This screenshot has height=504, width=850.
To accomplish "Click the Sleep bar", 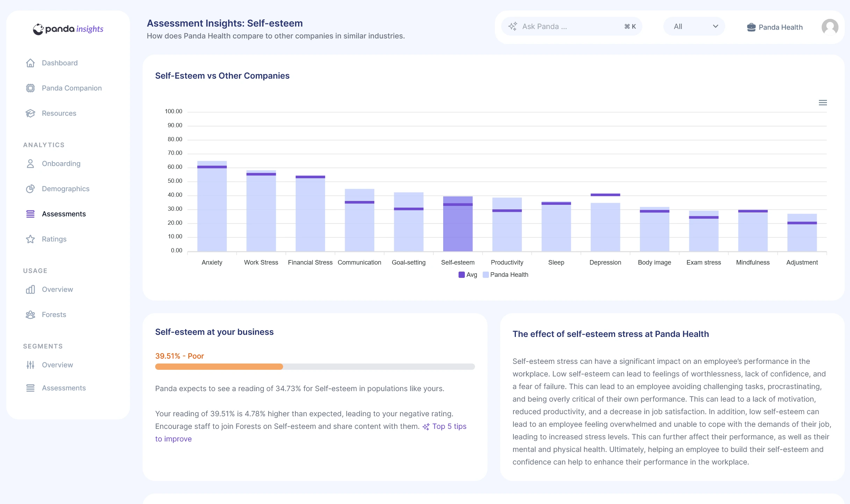I will pyautogui.click(x=556, y=226).
